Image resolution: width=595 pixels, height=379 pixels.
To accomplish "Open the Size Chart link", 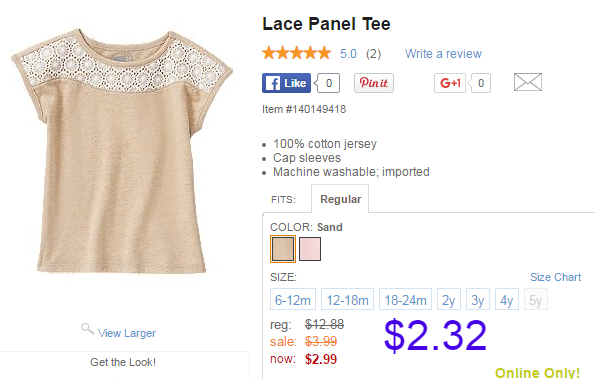I will [x=556, y=277].
